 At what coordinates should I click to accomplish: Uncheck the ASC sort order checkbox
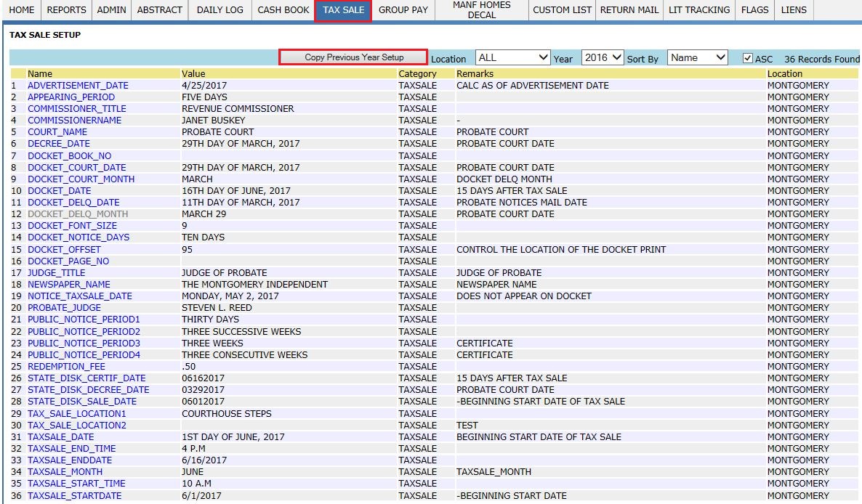pos(747,58)
